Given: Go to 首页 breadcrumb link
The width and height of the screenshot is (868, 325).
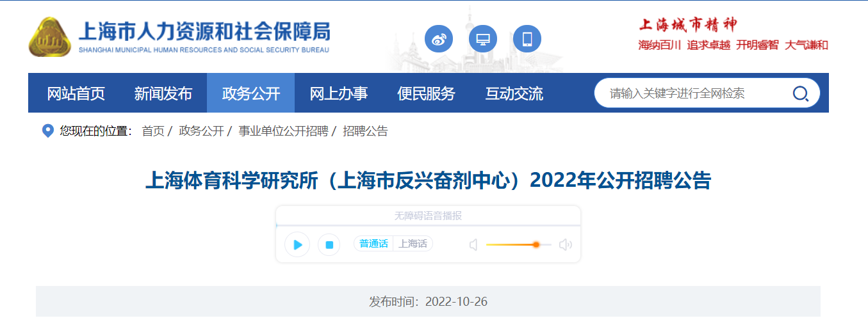Looking at the screenshot, I should pos(153,131).
